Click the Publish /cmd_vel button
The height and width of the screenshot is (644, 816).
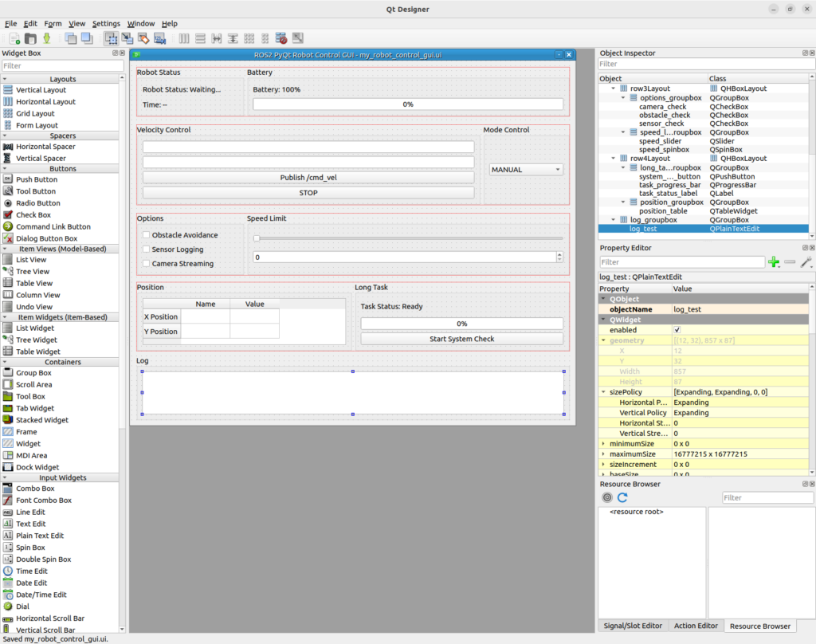pyautogui.click(x=308, y=178)
